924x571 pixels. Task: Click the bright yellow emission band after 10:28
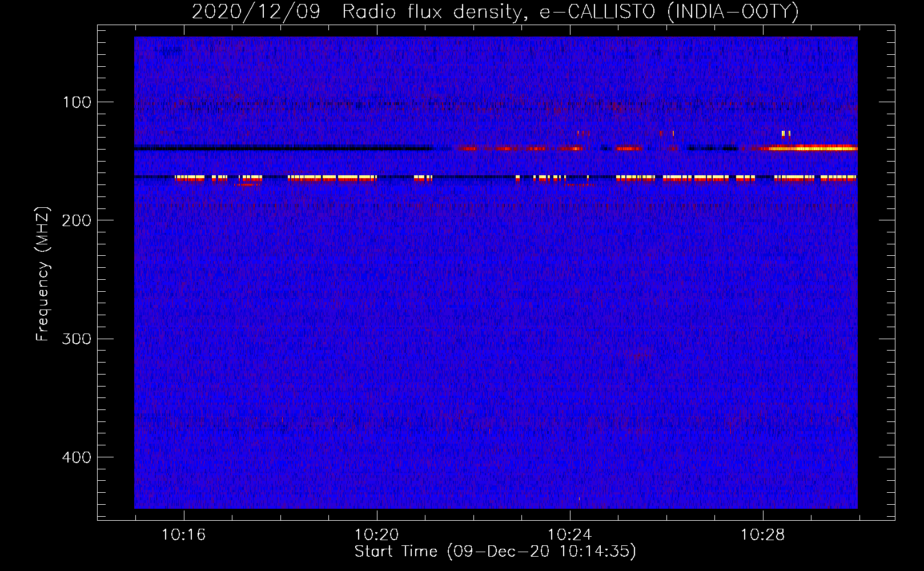pyautogui.click(x=813, y=148)
